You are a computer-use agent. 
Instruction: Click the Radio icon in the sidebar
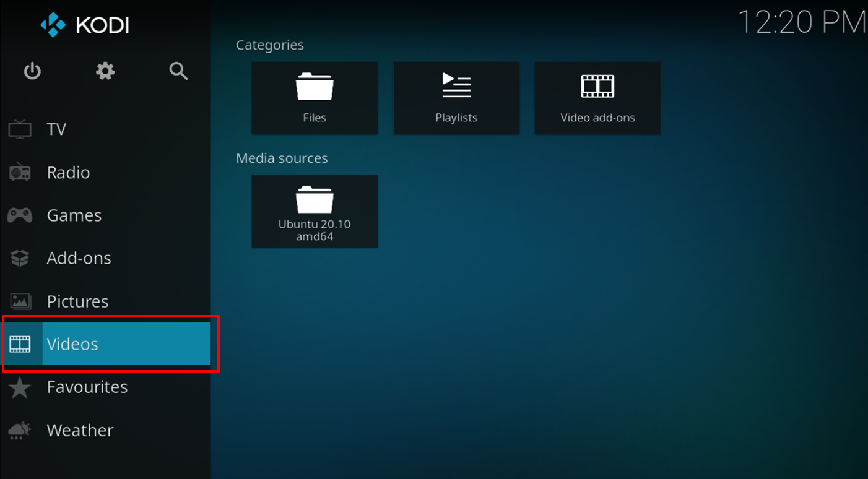(20, 172)
